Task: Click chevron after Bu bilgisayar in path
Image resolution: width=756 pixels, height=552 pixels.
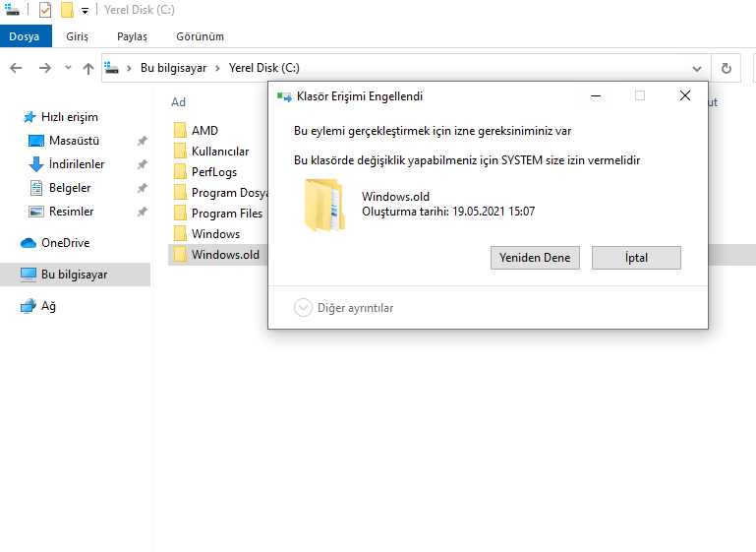Action: coord(217,68)
